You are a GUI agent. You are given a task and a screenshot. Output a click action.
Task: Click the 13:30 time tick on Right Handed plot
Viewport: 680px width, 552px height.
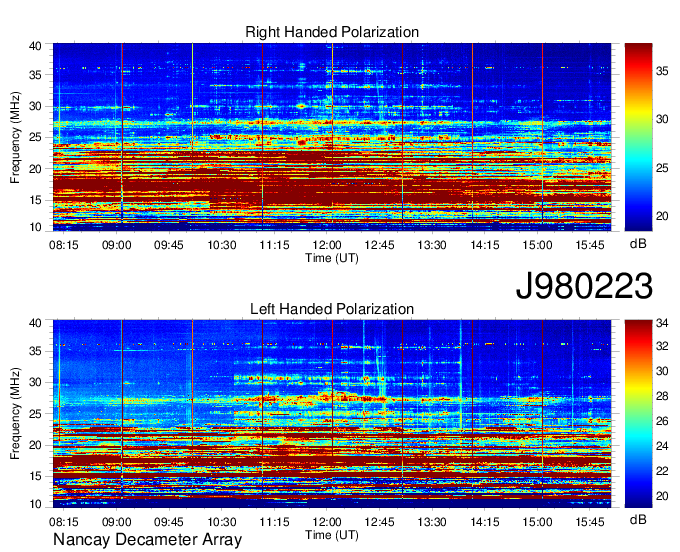pyautogui.click(x=432, y=245)
